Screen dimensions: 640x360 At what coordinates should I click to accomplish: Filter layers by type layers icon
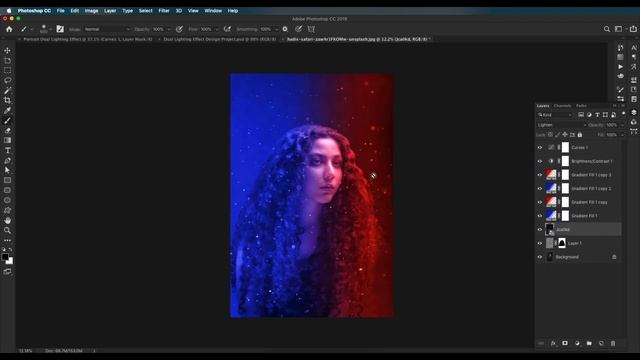coord(598,115)
